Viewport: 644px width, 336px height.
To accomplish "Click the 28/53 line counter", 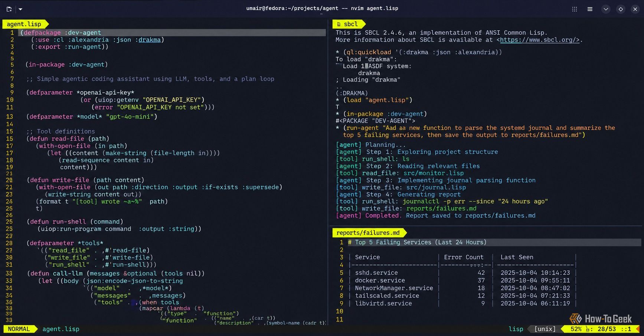I will pos(607,329).
